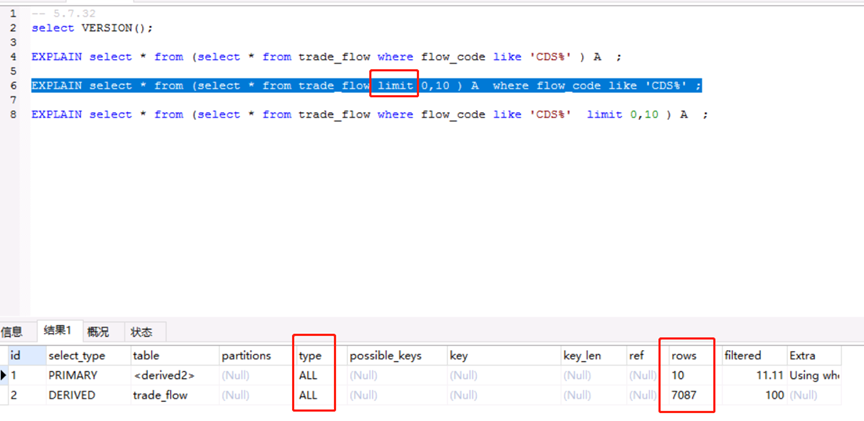Click EXPLAIN keyword on line 4
The width and height of the screenshot is (864, 421).
pos(57,57)
